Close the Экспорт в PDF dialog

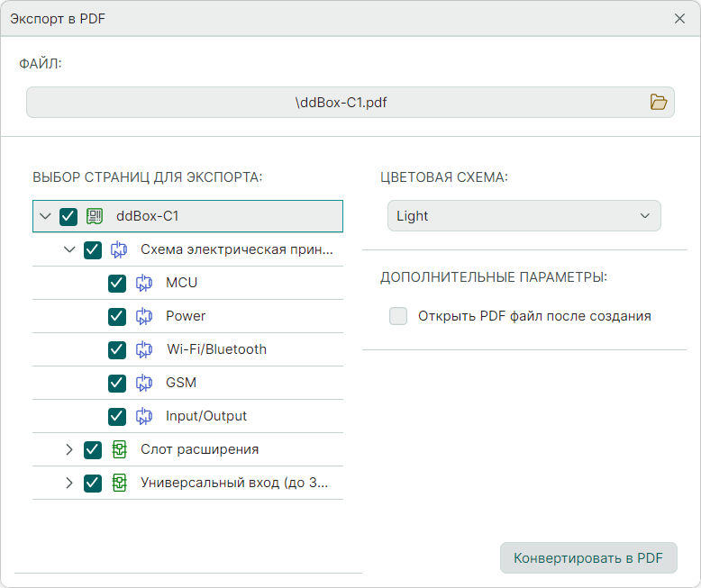(680, 19)
